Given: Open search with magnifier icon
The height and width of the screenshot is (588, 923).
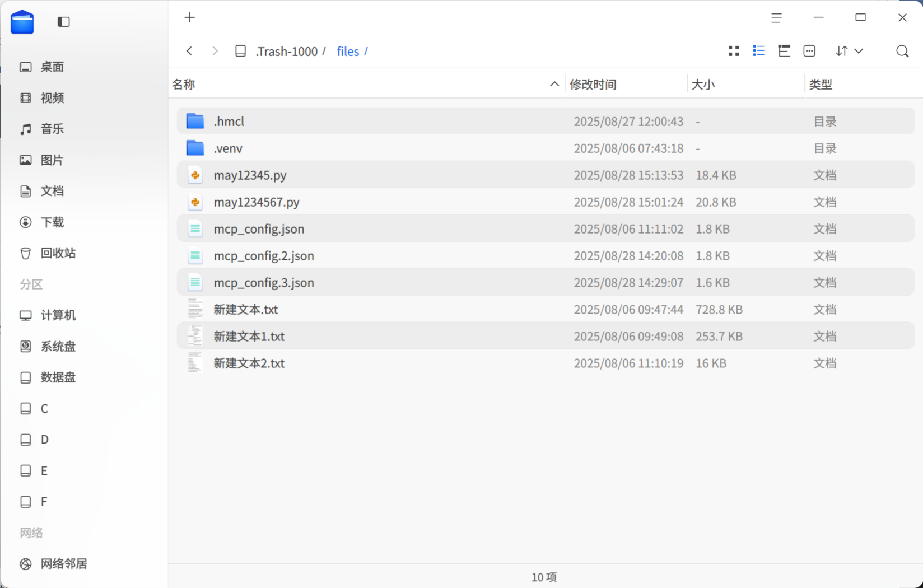Looking at the screenshot, I should [902, 51].
